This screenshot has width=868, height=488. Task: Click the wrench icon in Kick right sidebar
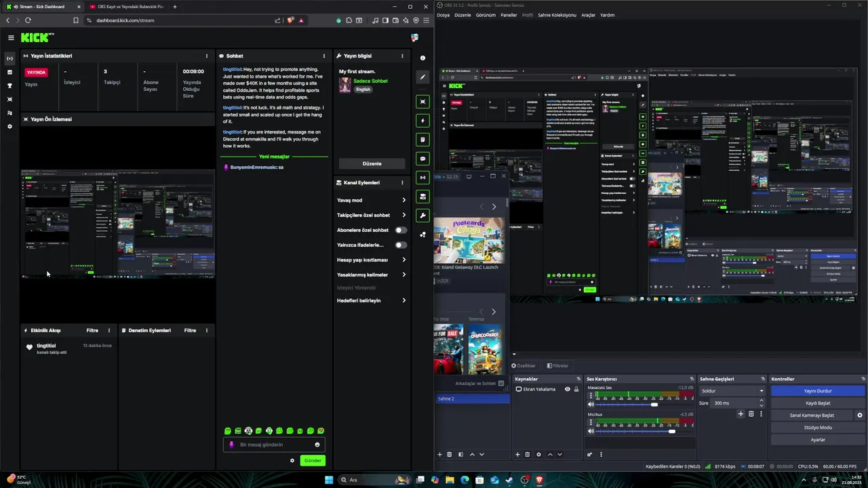pos(422,216)
